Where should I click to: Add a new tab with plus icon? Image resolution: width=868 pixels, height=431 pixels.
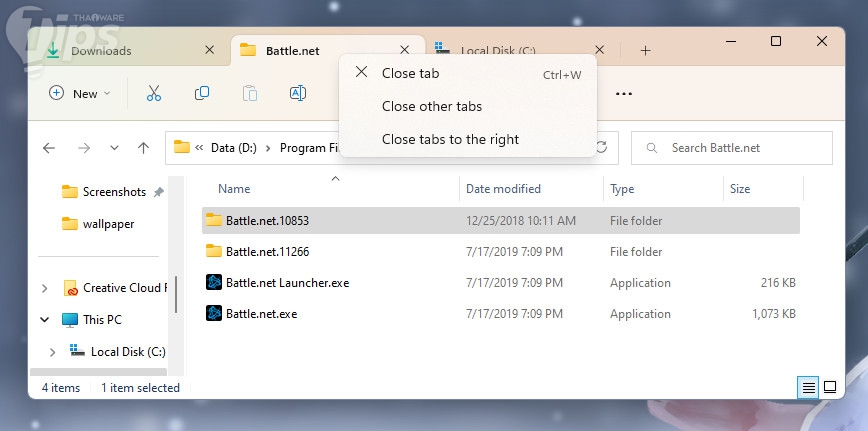pos(646,50)
